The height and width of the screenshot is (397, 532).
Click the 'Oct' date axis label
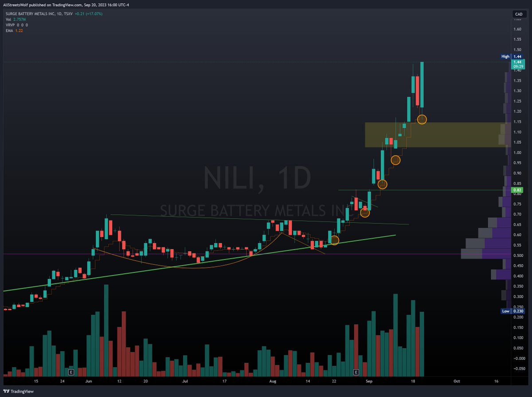457,381
